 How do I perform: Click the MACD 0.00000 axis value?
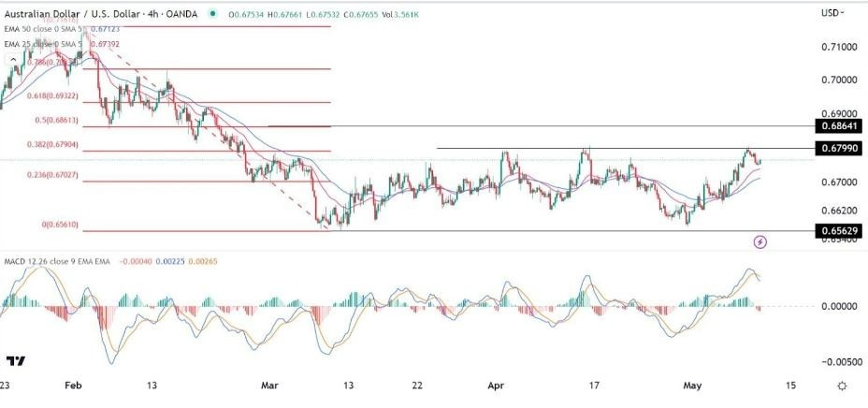[x=840, y=306]
